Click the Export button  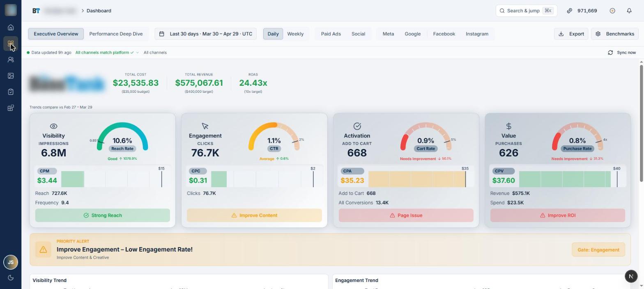[571, 34]
